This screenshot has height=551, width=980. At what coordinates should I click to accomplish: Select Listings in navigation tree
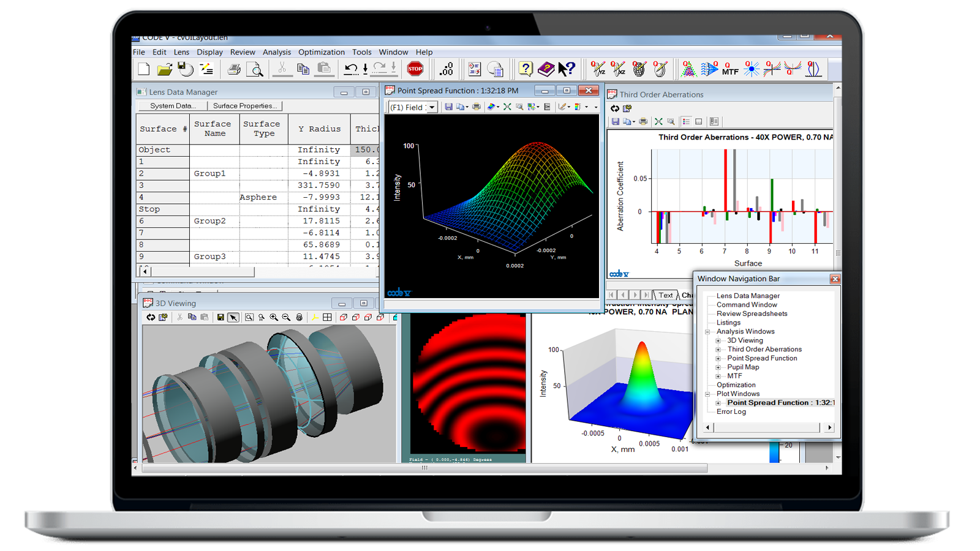pos(728,323)
